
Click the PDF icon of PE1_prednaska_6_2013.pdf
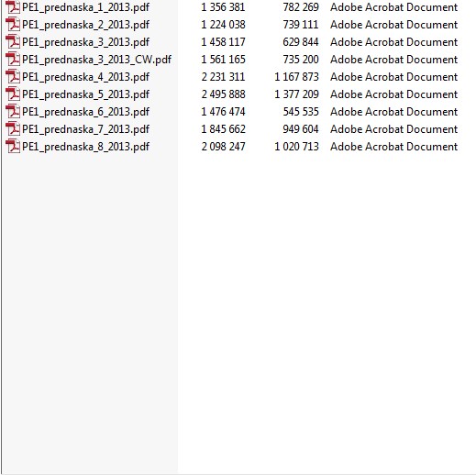pos(13,112)
